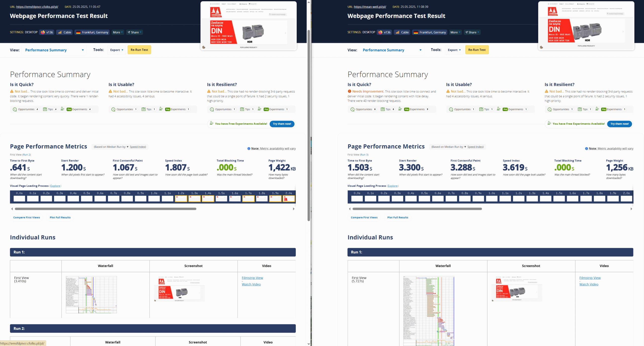644x346 pixels.
Task: Click the Firefox v136 browser icon in left settings
Action: click(43, 32)
